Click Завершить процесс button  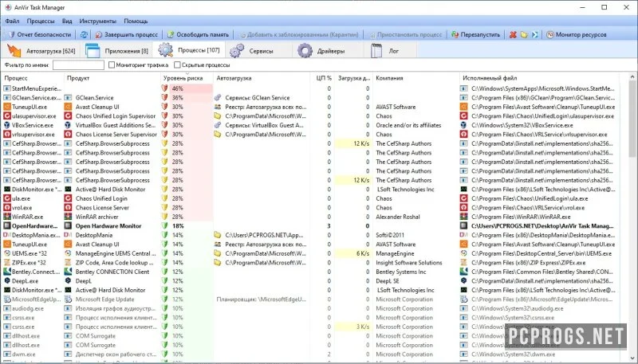coord(127,34)
